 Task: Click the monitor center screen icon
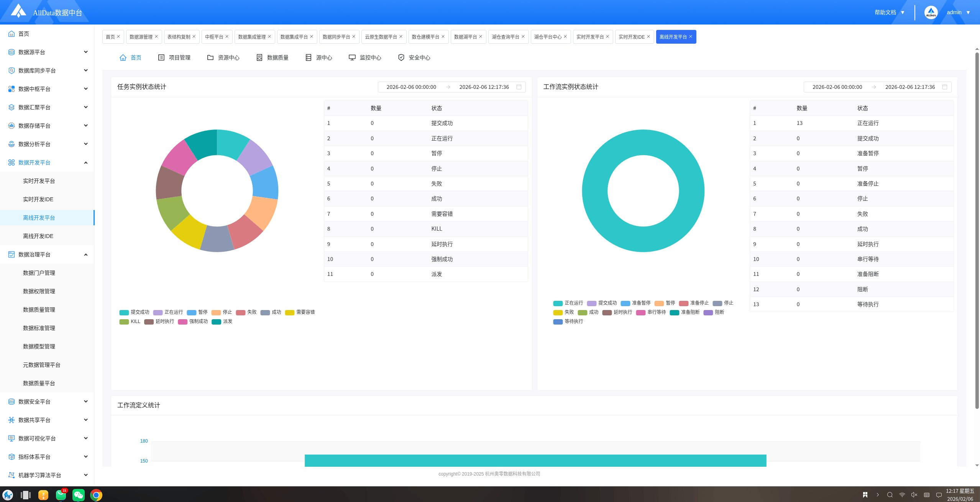[x=352, y=57]
